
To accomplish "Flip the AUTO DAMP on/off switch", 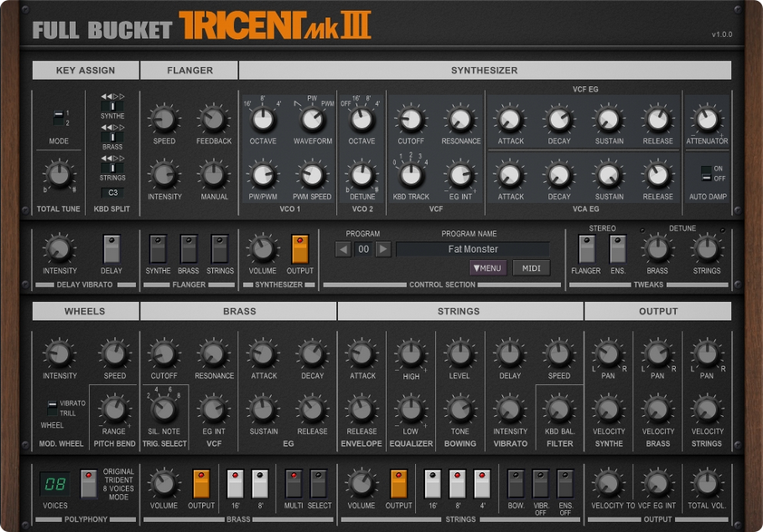I will point(706,173).
